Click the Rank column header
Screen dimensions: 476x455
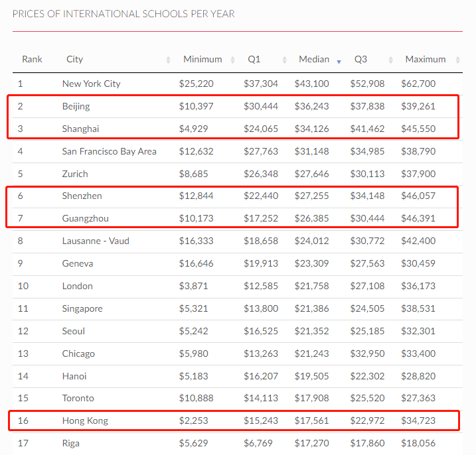[x=32, y=59]
